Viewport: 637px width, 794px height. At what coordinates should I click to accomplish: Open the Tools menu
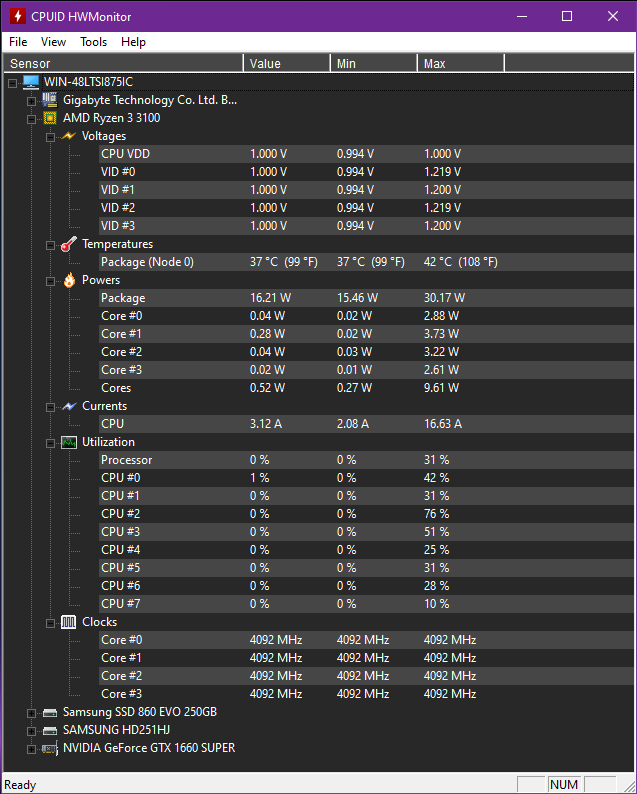(x=94, y=42)
